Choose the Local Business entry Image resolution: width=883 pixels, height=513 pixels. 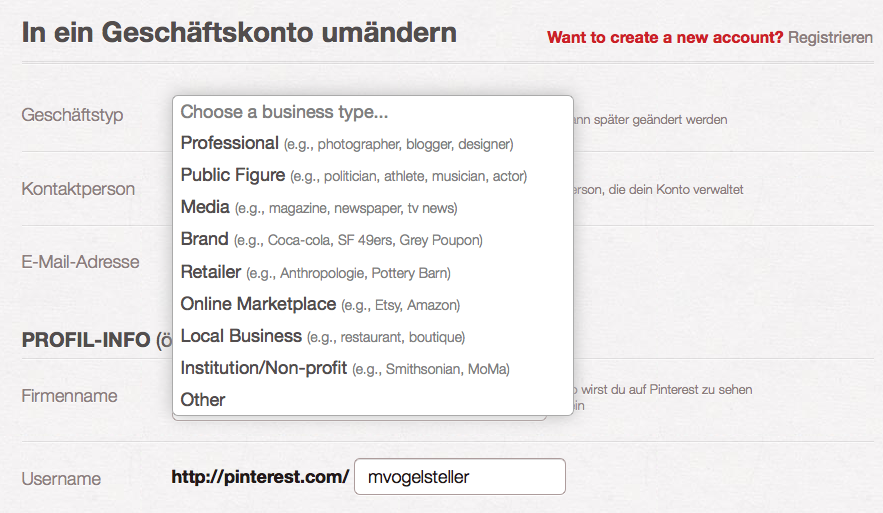pos(373,337)
